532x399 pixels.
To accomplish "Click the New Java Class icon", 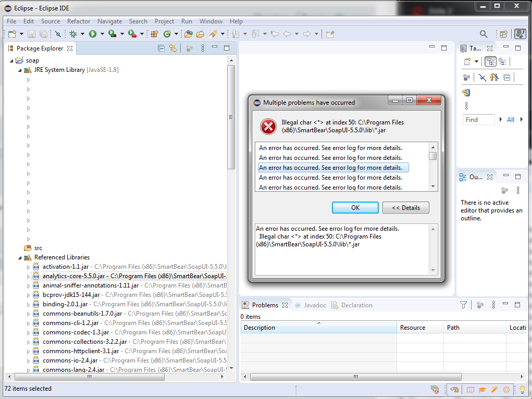I will [x=167, y=34].
